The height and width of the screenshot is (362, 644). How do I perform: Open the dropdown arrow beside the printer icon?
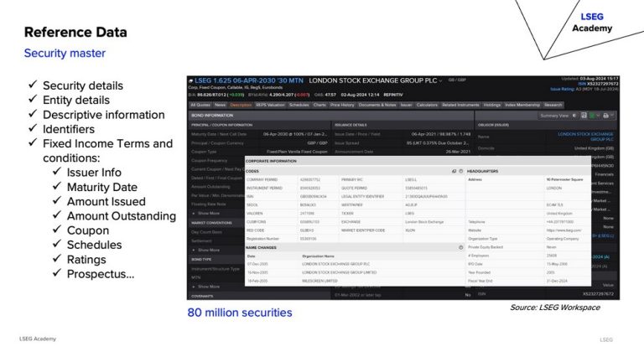[x=612, y=116]
